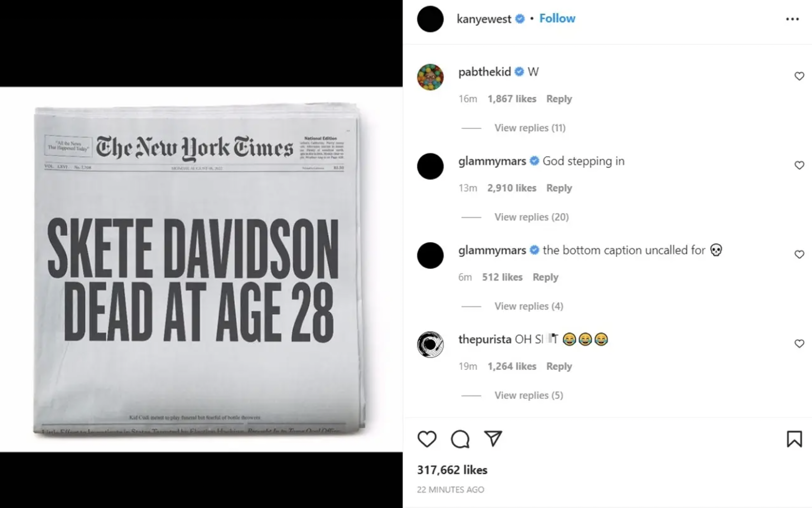Like thepurista's "OH S" comment

[x=799, y=344]
